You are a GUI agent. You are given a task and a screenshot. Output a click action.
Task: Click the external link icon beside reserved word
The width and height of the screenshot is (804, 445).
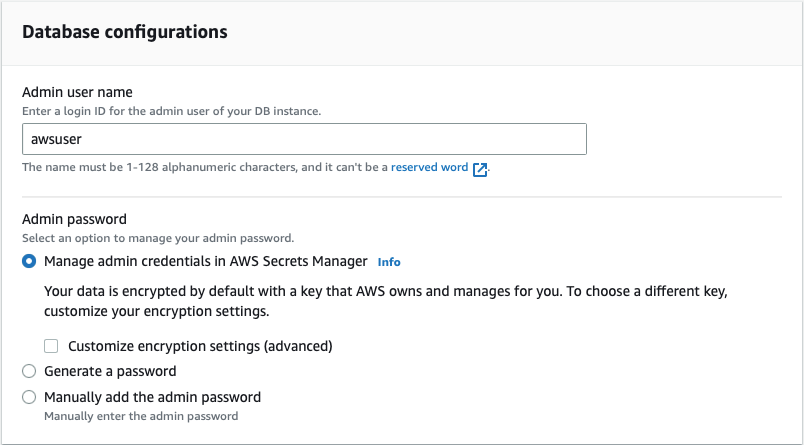point(480,169)
